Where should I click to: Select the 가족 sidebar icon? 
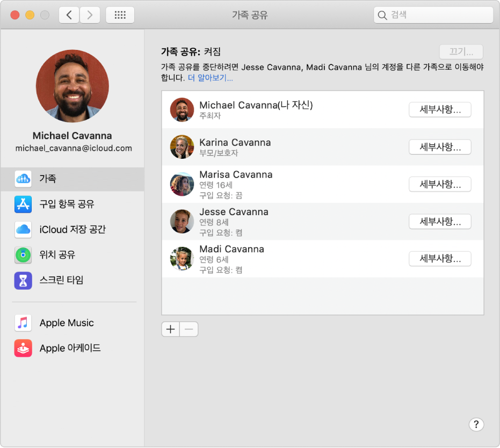pyautogui.click(x=23, y=179)
